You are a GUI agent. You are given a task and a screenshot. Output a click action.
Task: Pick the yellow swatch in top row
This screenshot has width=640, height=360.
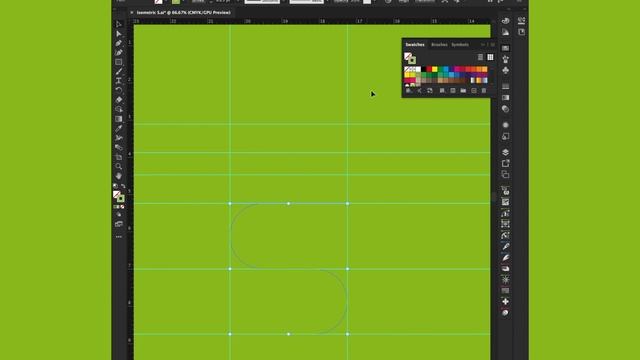point(435,69)
